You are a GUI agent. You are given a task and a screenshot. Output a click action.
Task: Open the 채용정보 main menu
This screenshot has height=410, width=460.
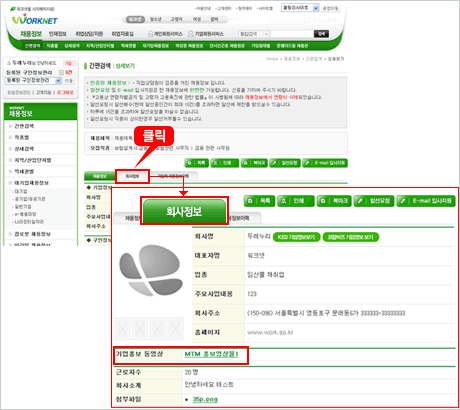31,34
